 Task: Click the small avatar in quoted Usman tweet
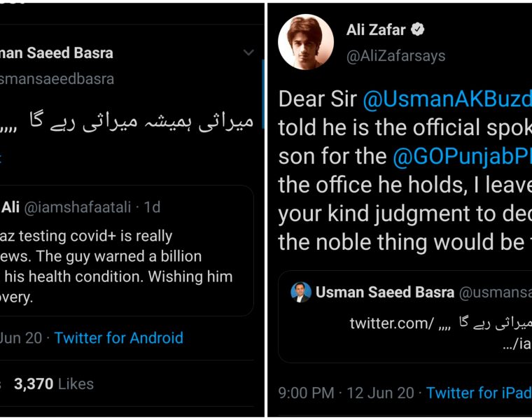click(301, 292)
